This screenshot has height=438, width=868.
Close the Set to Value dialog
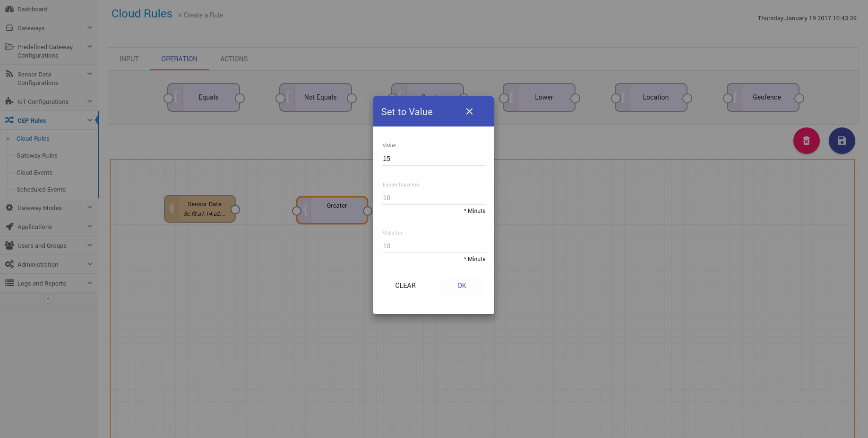coord(469,111)
